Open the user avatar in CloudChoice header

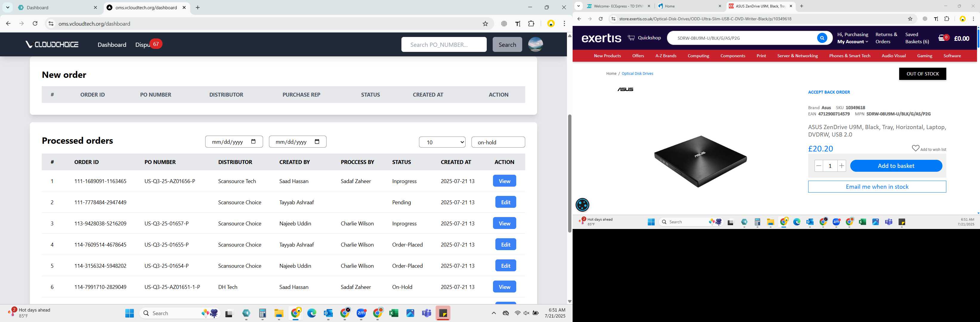tap(535, 44)
